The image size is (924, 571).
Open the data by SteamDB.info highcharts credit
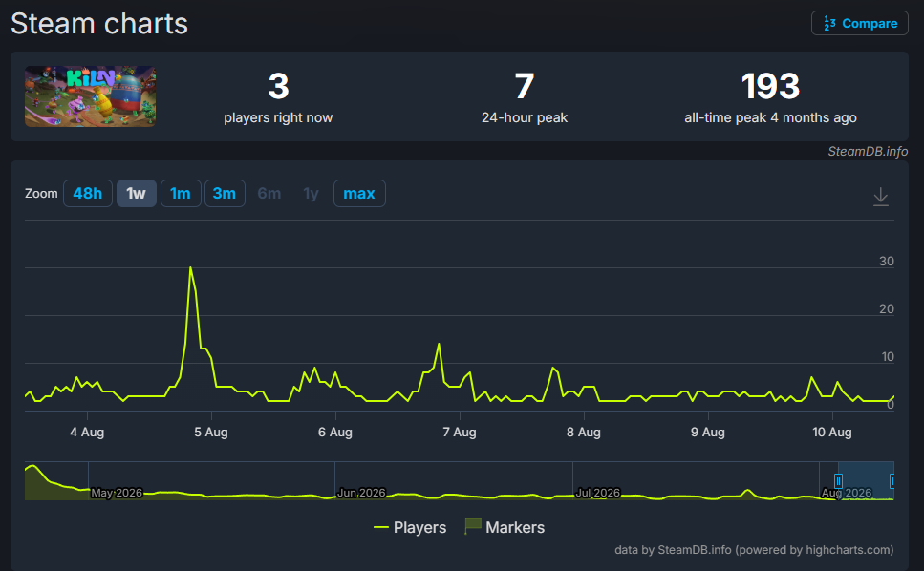[x=754, y=550]
